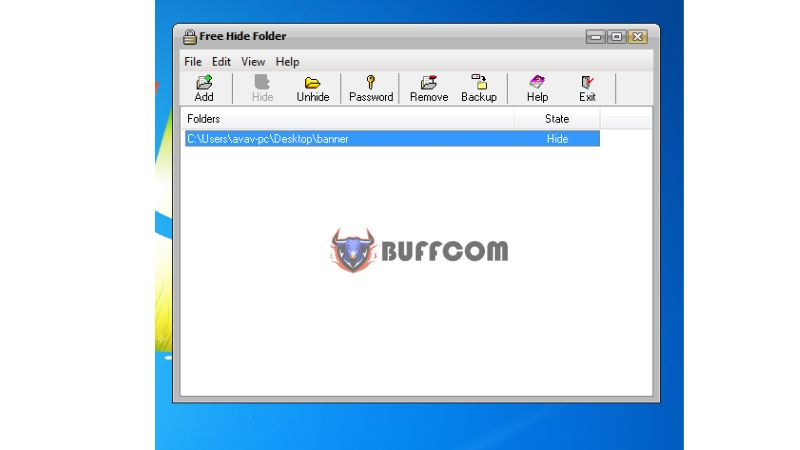The width and height of the screenshot is (800, 450).
Task: Sort by the State column header
Action: (x=557, y=119)
